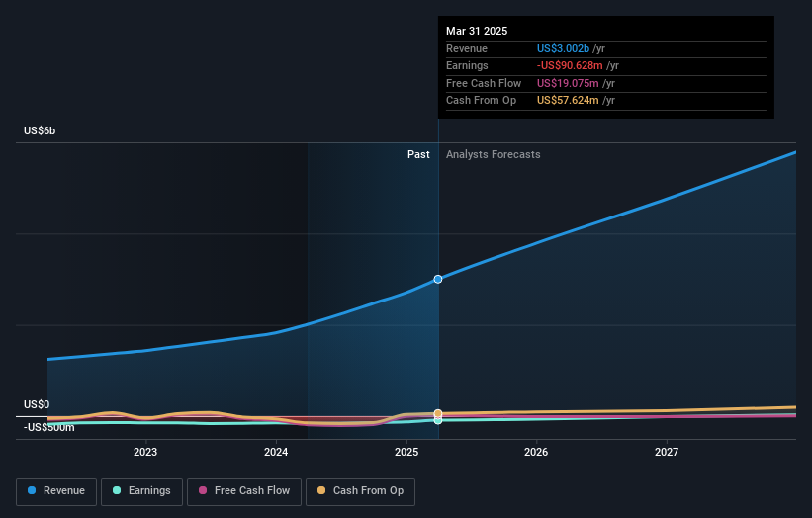Click the Cash From Op label in tooltip
Image resolution: width=812 pixels, height=518 pixels.
pos(481,101)
